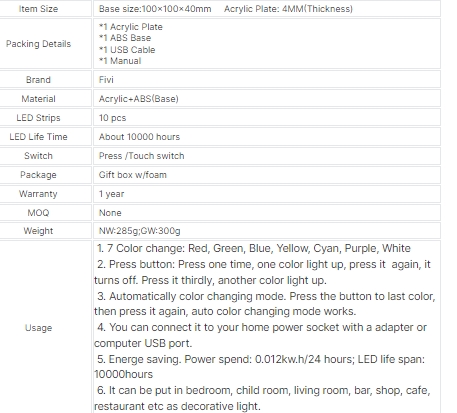The image size is (457, 413).
Task: Click the LED Strips label
Action: [x=38, y=118]
